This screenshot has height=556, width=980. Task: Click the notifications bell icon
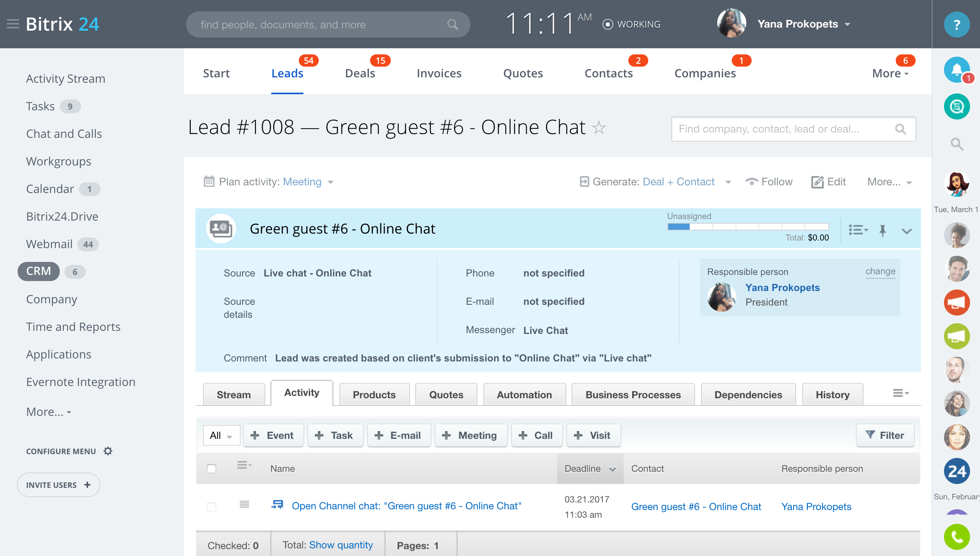(956, 70)
